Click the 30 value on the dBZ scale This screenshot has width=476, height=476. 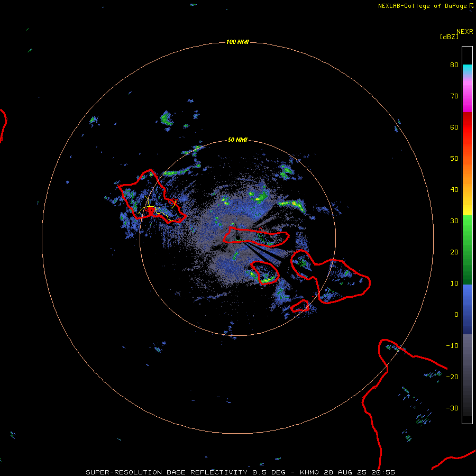(x=454, y=221)
